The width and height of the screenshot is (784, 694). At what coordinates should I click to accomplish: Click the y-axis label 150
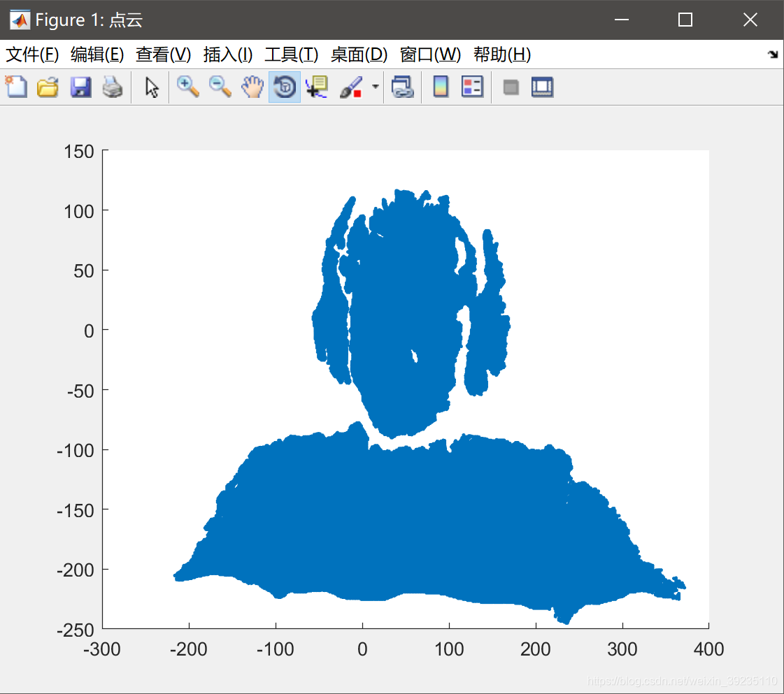tap(78, 152)
